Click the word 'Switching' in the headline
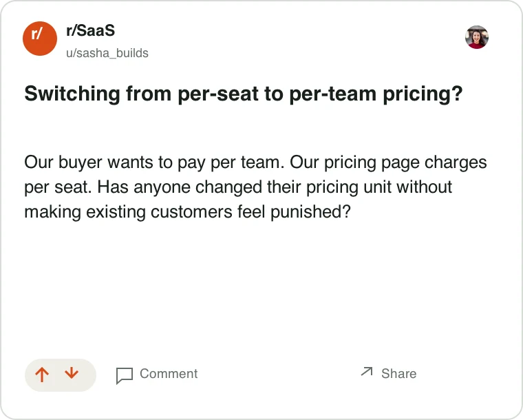This screenshot has width=523, height=420. click(x=72, y=94)
